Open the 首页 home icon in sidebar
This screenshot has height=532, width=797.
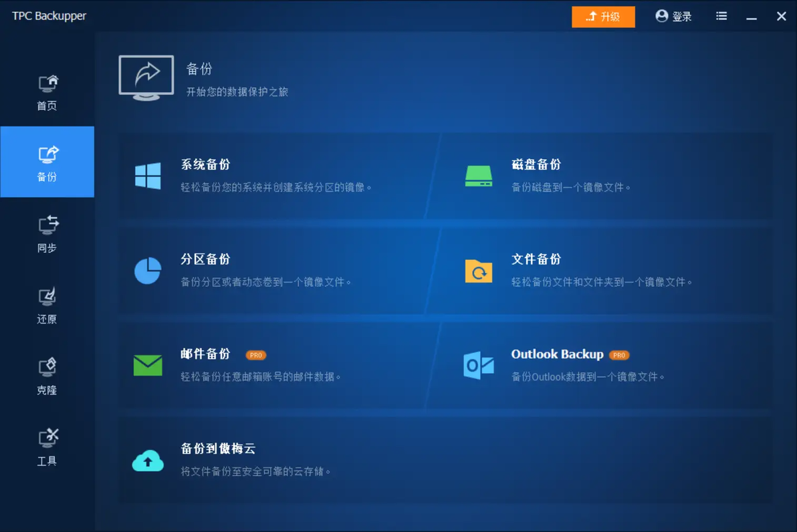[x=47, y=84]
